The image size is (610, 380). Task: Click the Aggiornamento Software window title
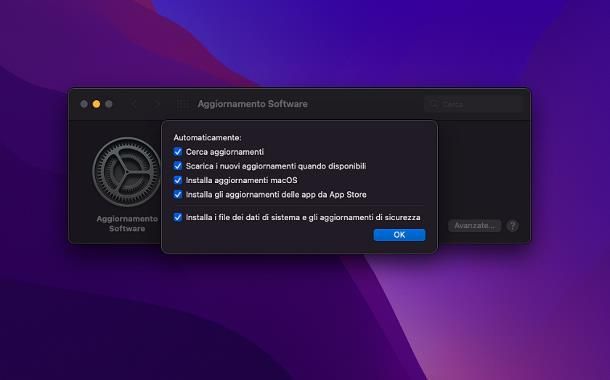252,104
